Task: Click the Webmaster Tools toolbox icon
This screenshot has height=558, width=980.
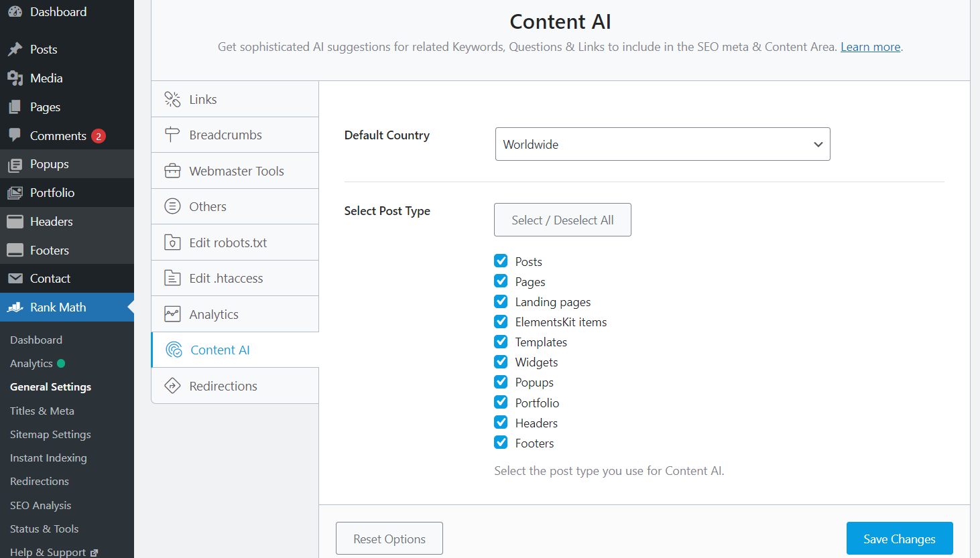Action: tap(172, 171)
